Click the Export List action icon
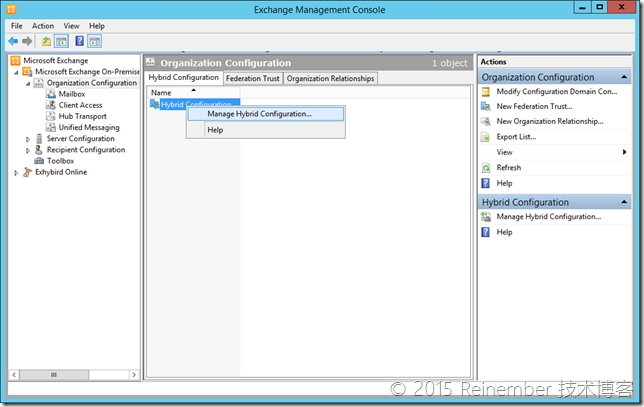The image size is (644, 407). (485, 137)
